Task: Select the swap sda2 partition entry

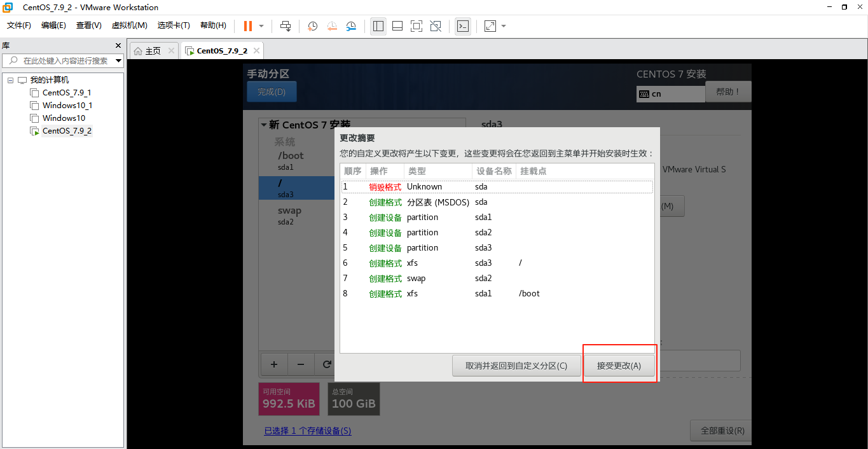Action: point(297,216)
